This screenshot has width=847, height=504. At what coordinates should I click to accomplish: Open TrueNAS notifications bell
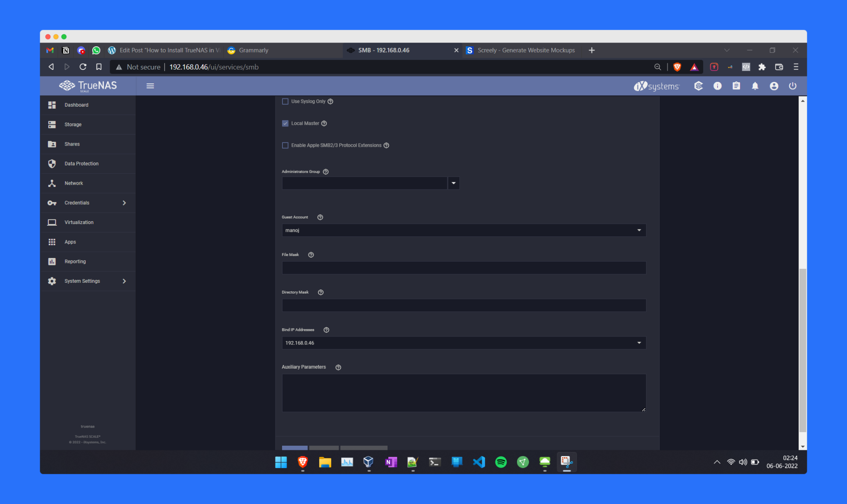(755, 86)
